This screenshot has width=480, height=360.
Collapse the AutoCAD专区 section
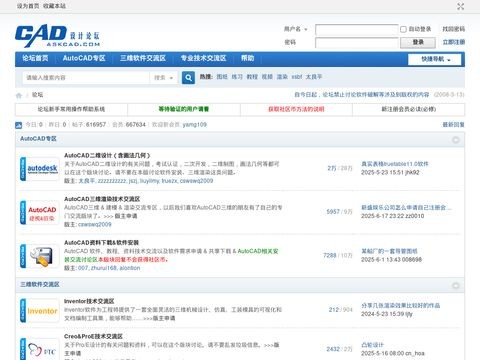click(x=456, y=140)
